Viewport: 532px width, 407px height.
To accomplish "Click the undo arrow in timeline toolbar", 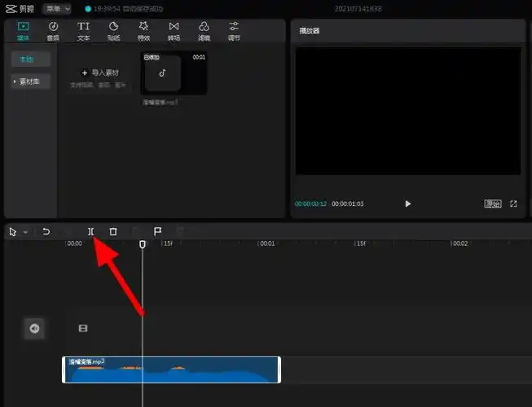I will click(x=46, y=232).
